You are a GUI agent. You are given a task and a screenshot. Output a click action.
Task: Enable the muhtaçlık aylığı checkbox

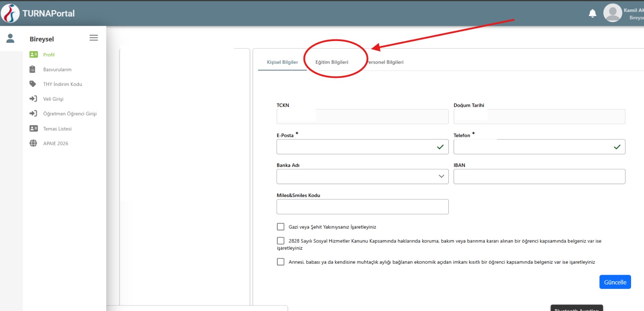click(281, 262)
